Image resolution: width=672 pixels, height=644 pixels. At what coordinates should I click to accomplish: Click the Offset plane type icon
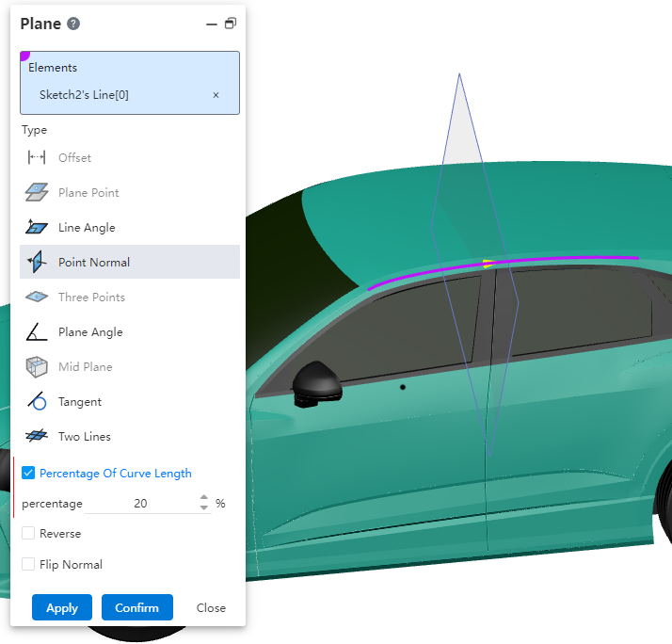tap(37, 157)
